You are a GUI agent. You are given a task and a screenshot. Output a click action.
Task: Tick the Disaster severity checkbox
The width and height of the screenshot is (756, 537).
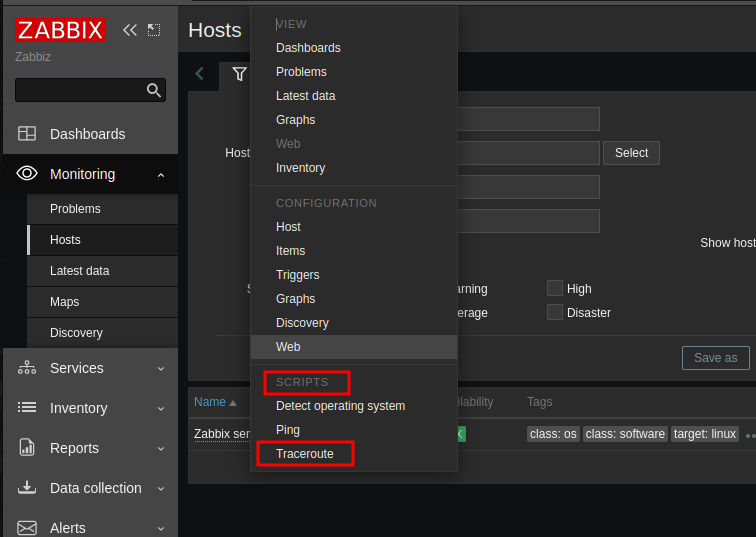(x=555, y=312)
